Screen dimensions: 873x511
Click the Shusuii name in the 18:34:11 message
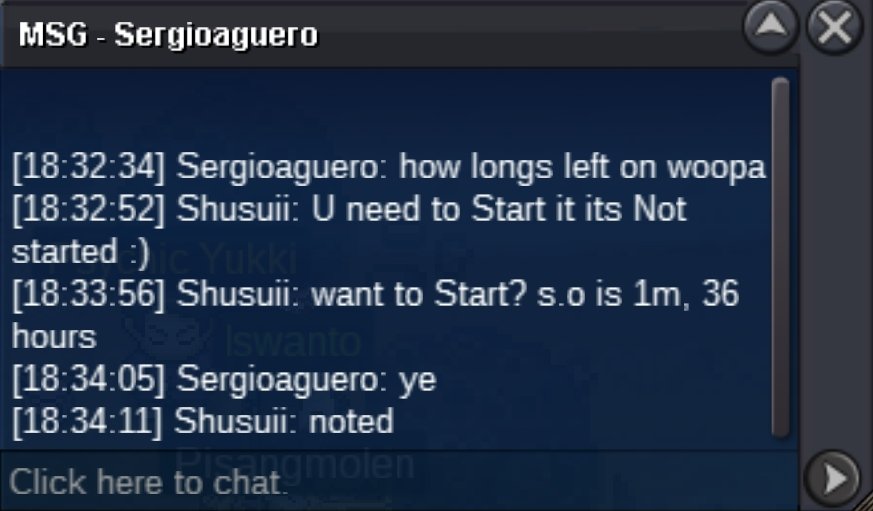click(237, 421)
